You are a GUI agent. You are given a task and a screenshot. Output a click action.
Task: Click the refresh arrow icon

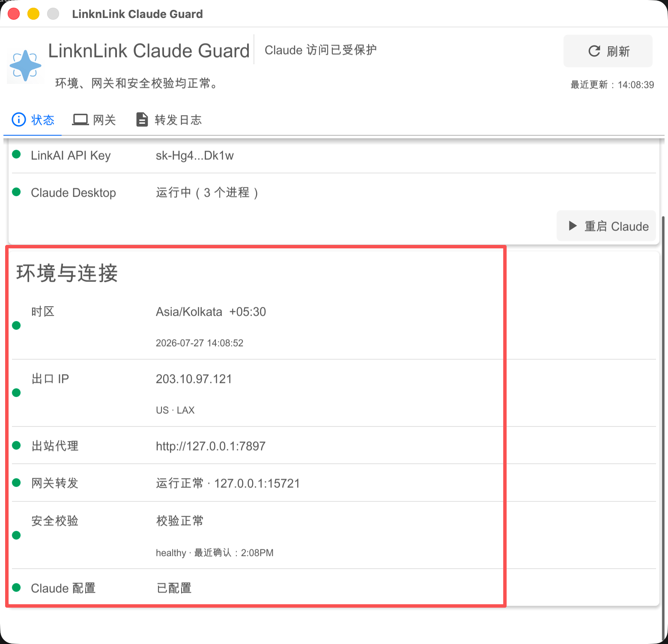[594, 51]
